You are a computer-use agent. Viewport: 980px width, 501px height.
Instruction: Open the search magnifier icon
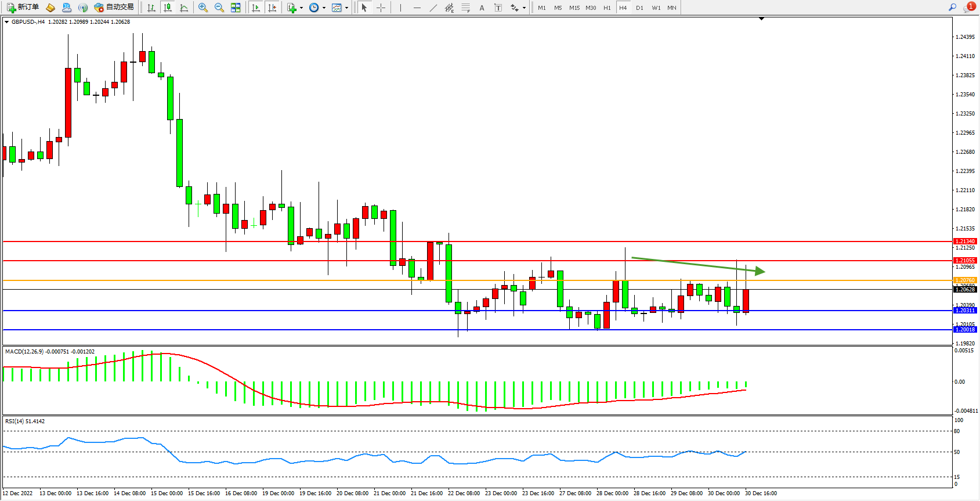tap(952, 8)
